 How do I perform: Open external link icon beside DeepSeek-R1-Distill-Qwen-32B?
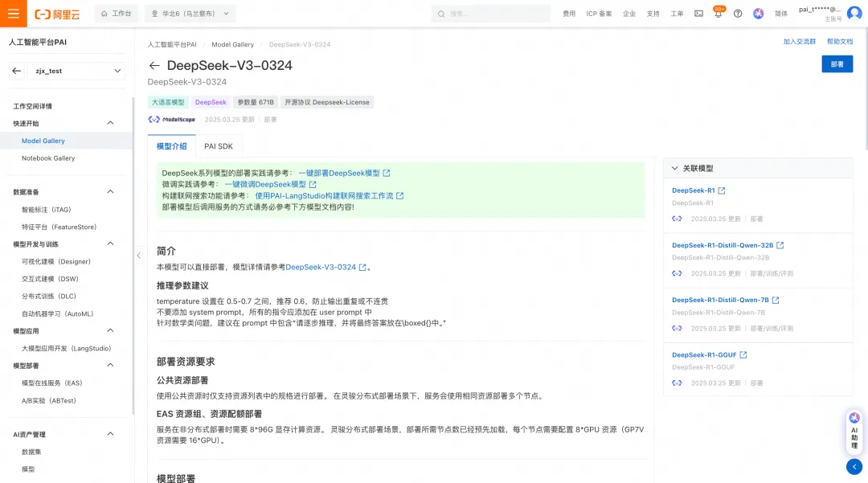click(780, 245)
